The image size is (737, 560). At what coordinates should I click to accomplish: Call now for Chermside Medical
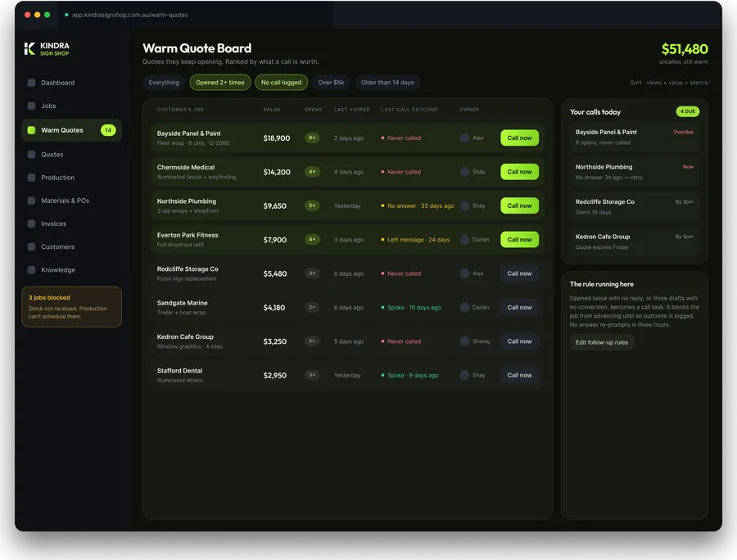519,172
